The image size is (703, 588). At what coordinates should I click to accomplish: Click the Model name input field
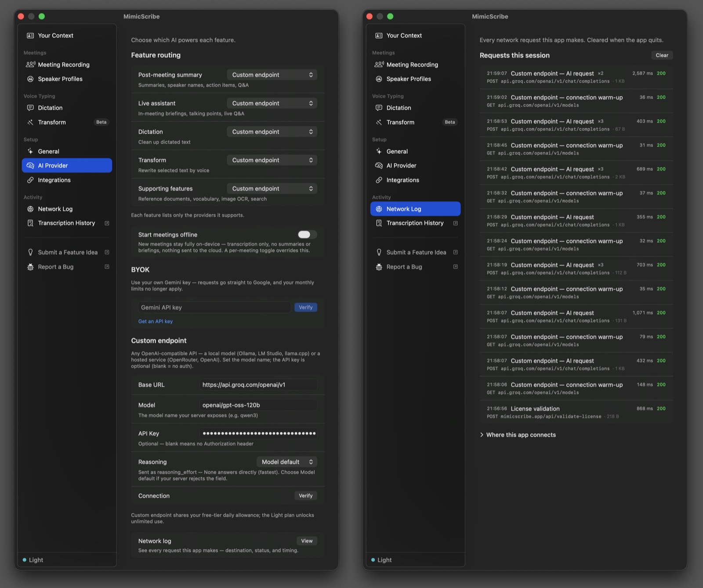click(258, 405)
